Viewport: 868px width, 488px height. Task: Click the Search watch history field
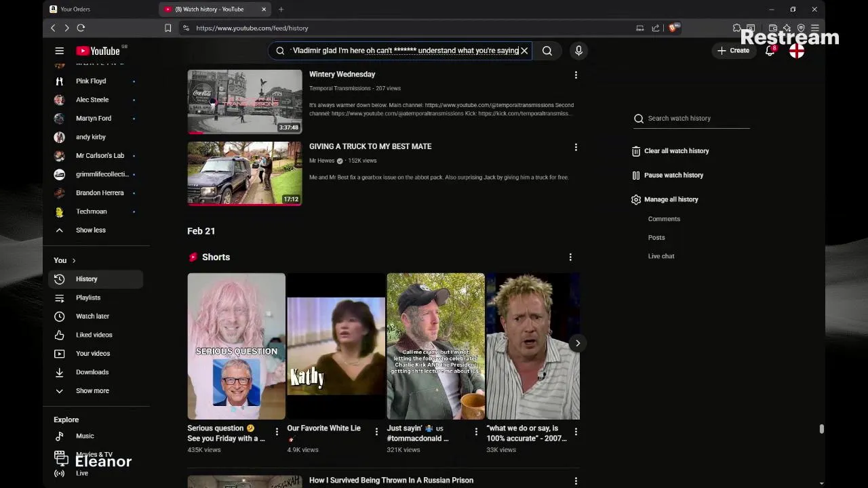click(x=692, y=119)
